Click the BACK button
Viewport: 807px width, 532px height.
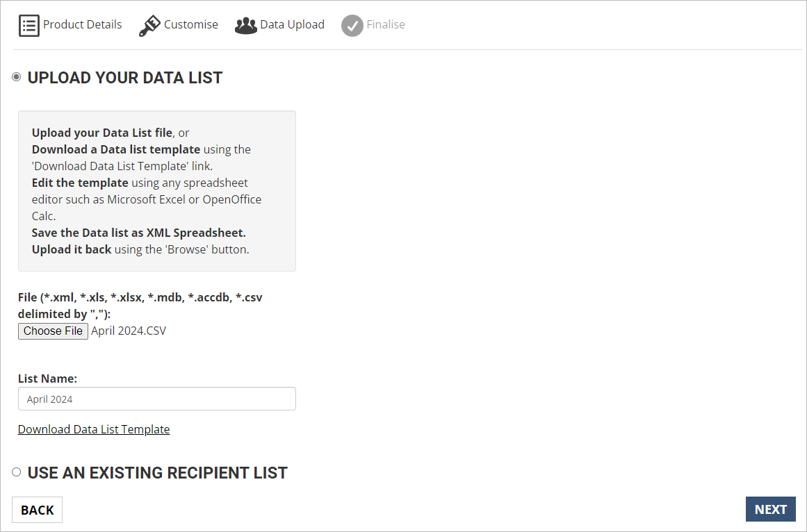click(37, 510)
